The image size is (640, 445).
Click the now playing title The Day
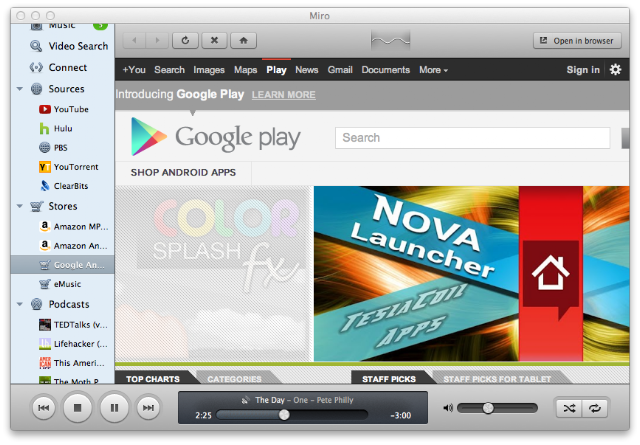(x=269, y=400)
